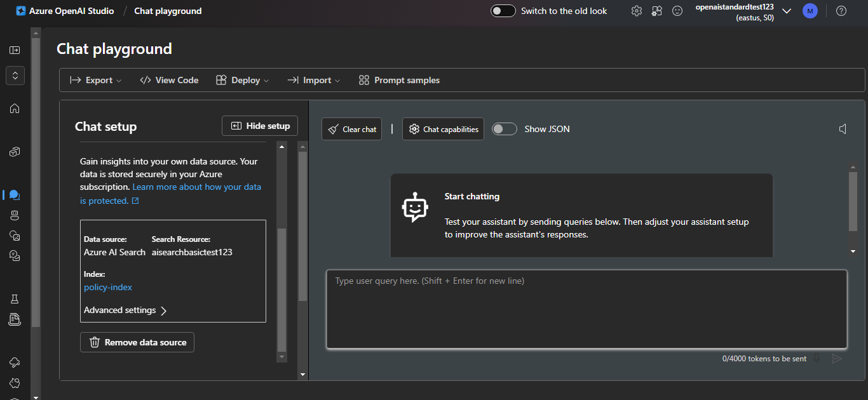Screen dimensions: 868x400
Task: Click Azure OpenAI Studio breadcrumb
Action: [x=72, y=11]
